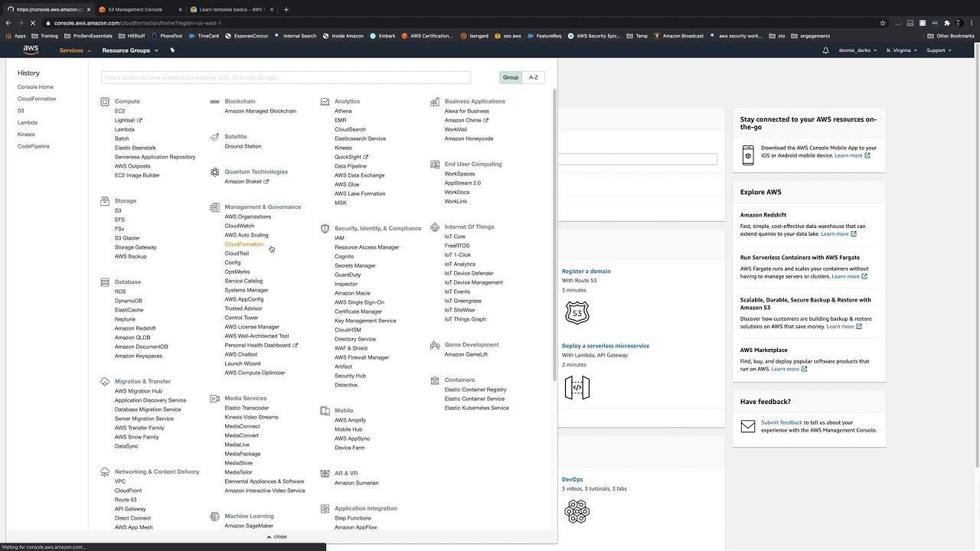Reload the page with browser refresh button
This screenshot has height=551, width=980.
point(34,23)
